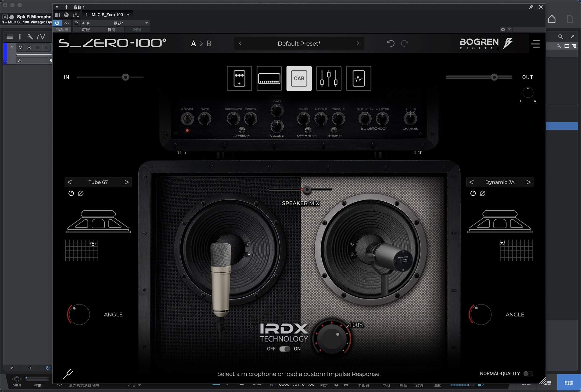Flip phase on Tube 67 microphone
The height and width of the screenshot is (392, 581).
pos(81,193)
